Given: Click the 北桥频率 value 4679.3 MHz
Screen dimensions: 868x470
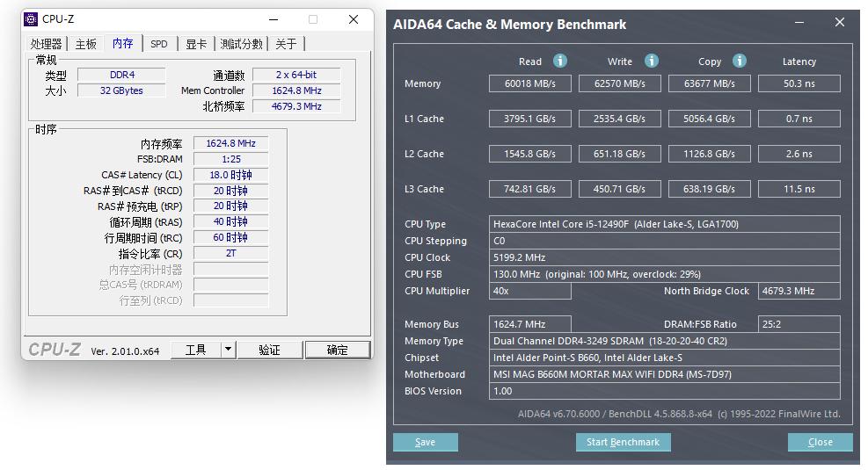Looking at the screenshot, I should coord(296,106).
